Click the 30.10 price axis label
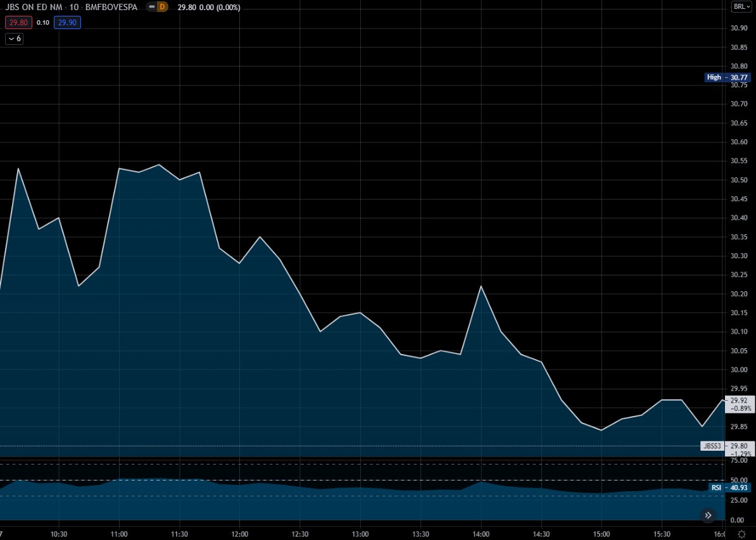Screen dimensions: 756x540 point(739,332)
